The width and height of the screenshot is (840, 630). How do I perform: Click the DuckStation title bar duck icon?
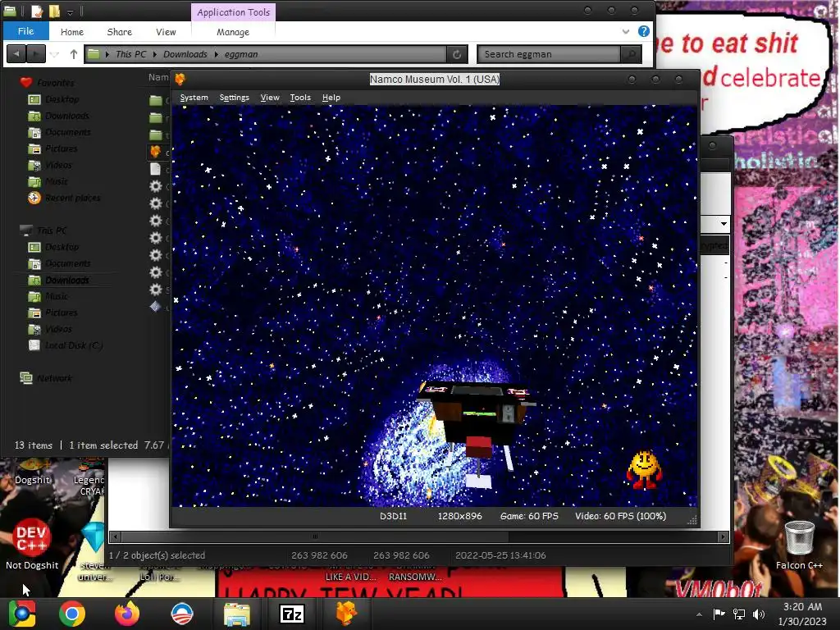click(x=180, y=80)
